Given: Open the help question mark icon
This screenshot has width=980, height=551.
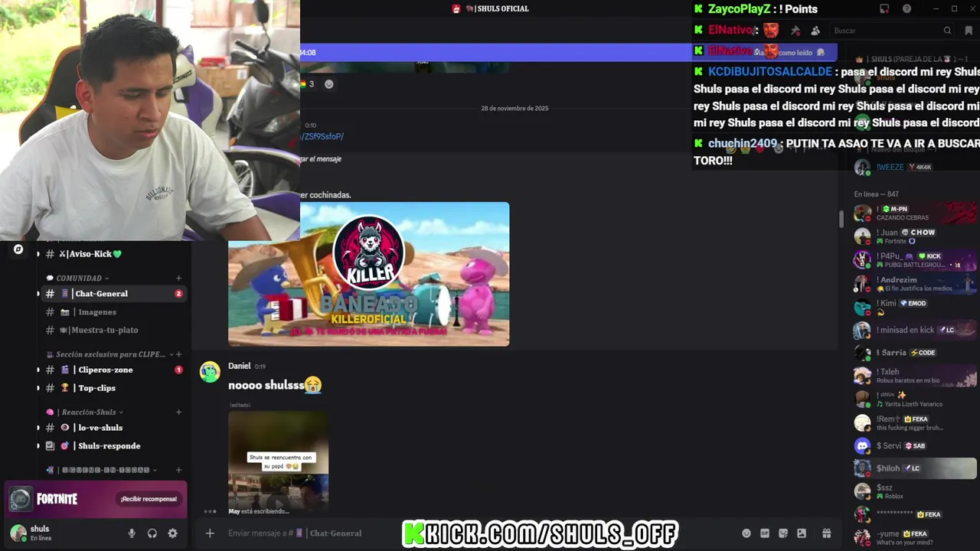Looking at the screenshot, I should (x=906, y=8).
